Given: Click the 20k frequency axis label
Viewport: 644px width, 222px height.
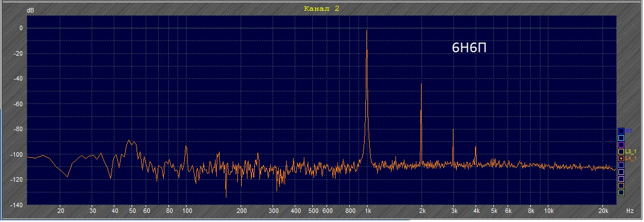Looking at the screenshot, I should 604,211.
